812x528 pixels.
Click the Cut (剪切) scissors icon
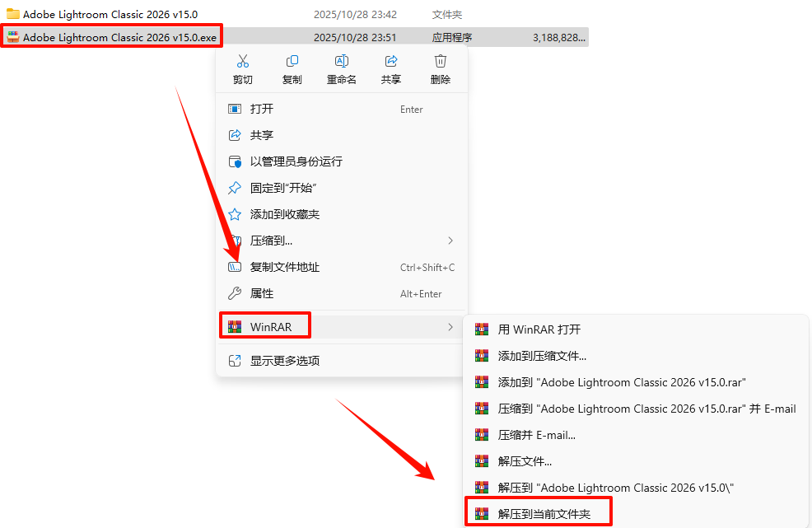point(242,61)
